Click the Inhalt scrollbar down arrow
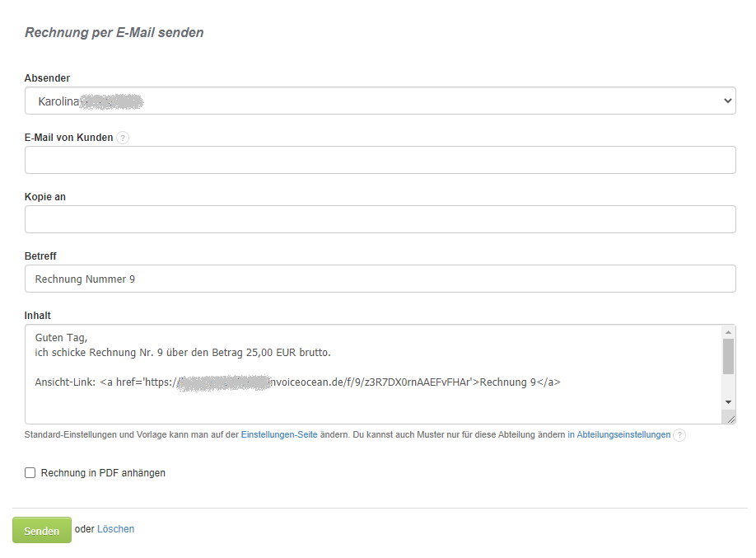756x558 pixels. [728, 401]
